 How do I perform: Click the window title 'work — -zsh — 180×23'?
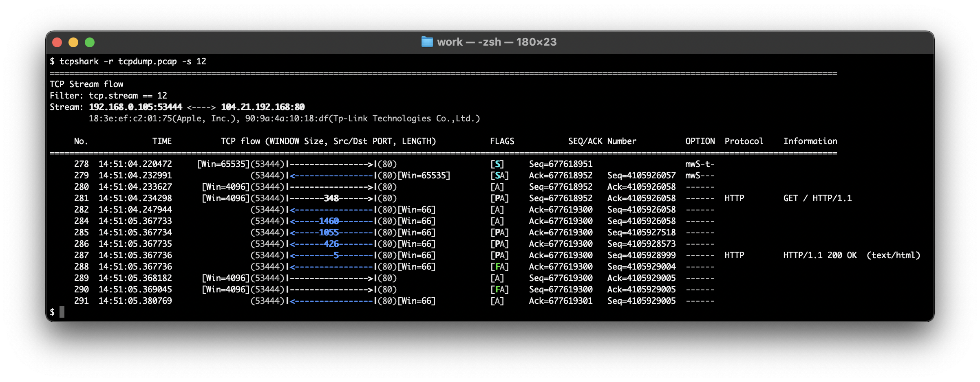click(x=497, y=42)
